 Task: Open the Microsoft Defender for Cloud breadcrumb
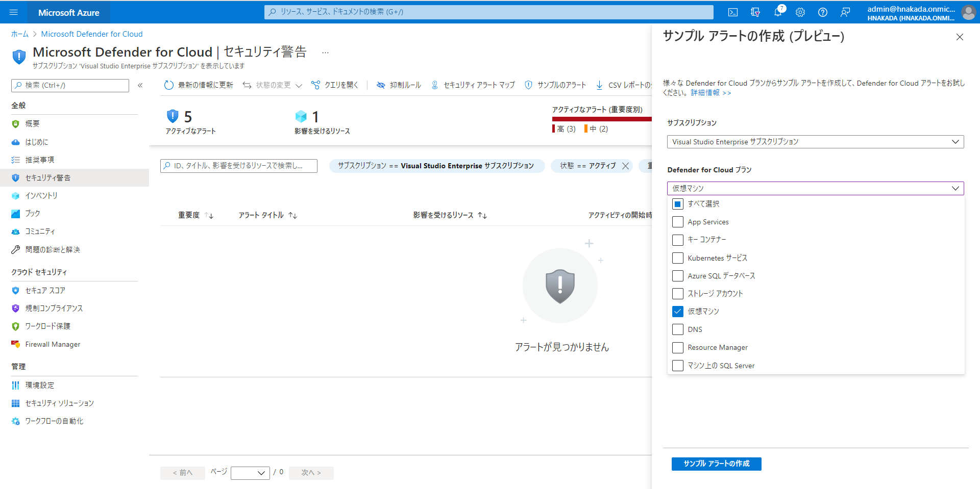coord(92,34)
